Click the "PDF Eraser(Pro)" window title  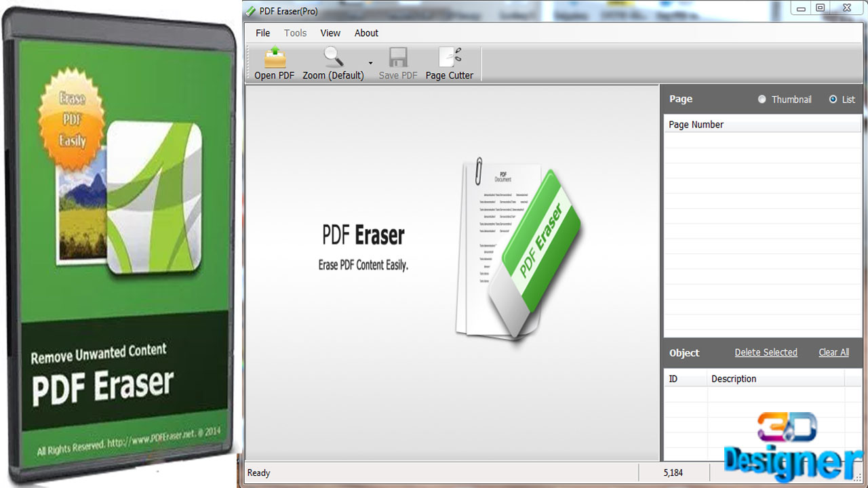(289, 11)
